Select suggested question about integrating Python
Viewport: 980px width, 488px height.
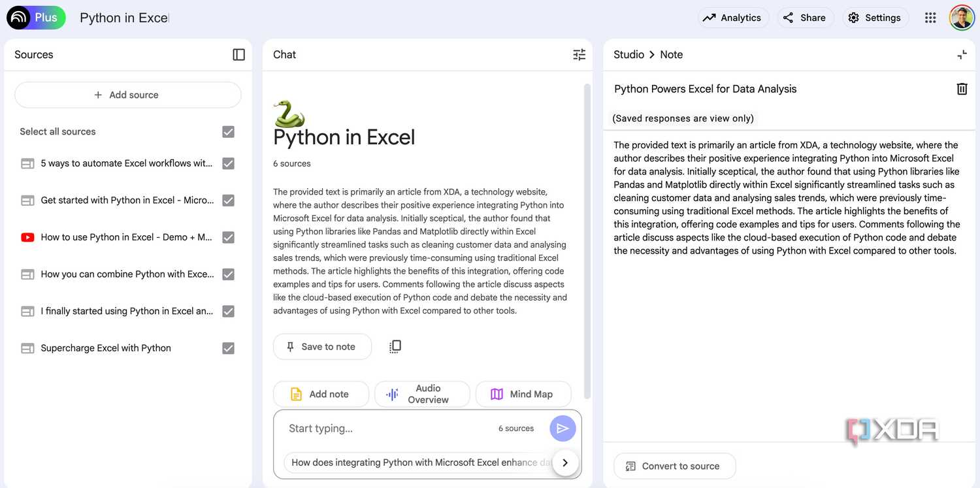[419, 463]
